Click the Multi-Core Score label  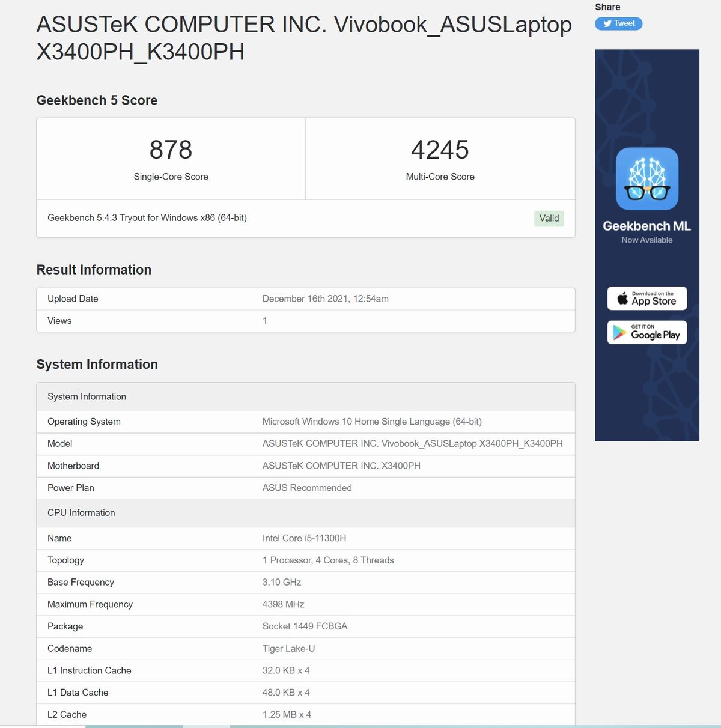coord(440,177)
